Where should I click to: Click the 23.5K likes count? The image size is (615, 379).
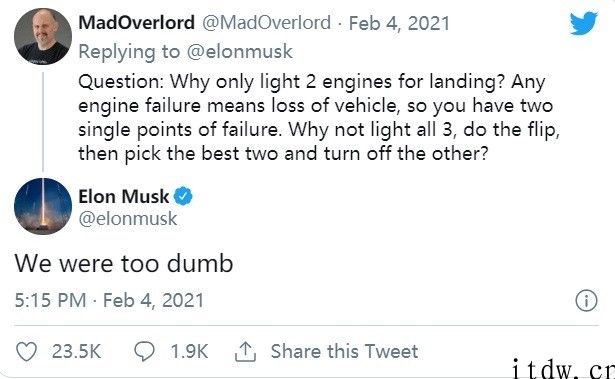(76, 351)
